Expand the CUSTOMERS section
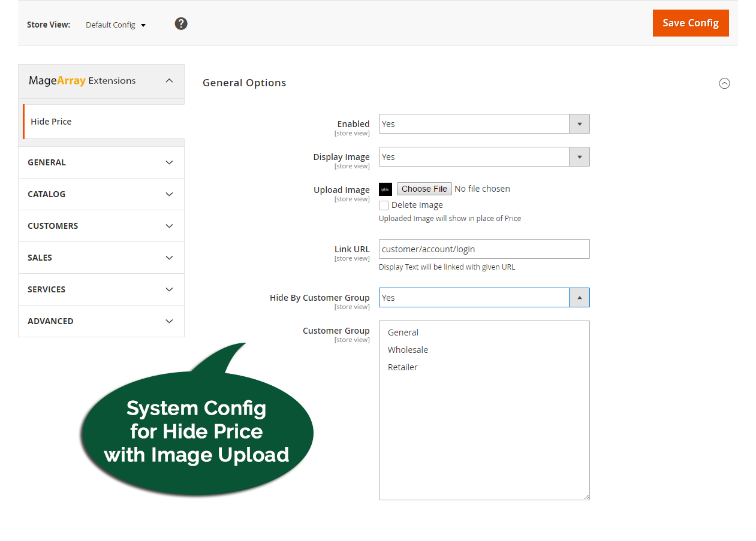The image size is (756, 541). pyautogui.click(x=101, y=225)
